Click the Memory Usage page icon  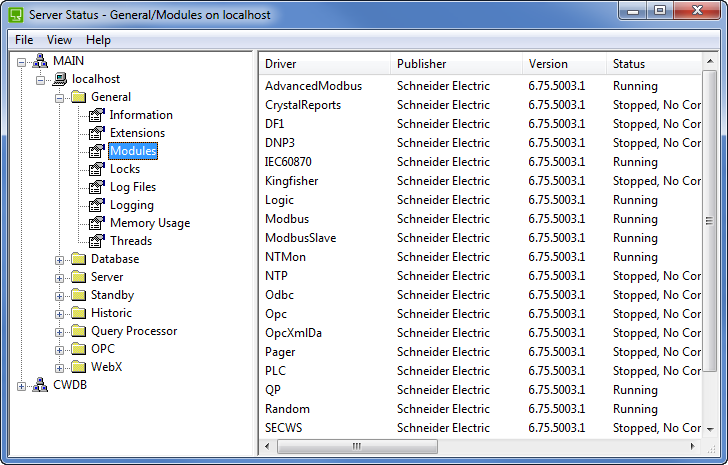click(97, 223)
